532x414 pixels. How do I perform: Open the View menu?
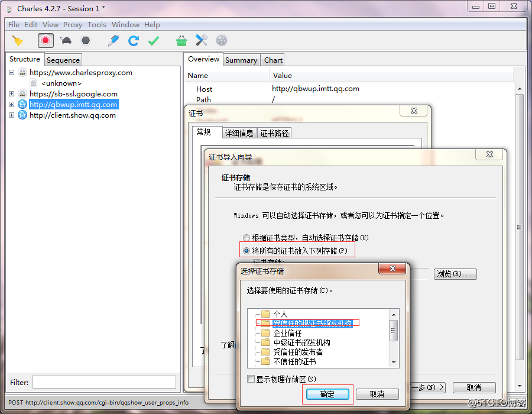pos(51,25)
